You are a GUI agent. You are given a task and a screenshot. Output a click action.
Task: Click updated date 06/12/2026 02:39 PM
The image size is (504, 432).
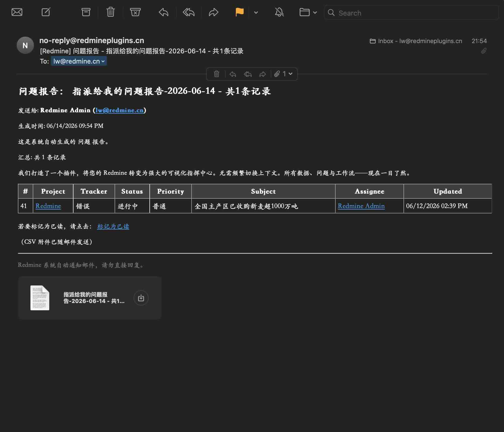437,206
